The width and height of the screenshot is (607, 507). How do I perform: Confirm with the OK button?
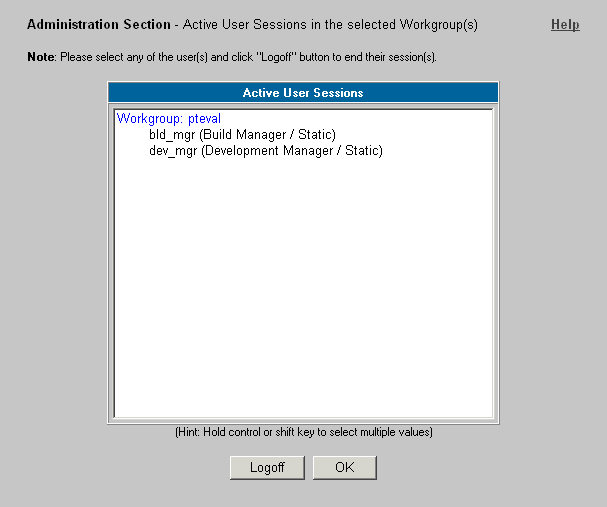click(345, 468)
